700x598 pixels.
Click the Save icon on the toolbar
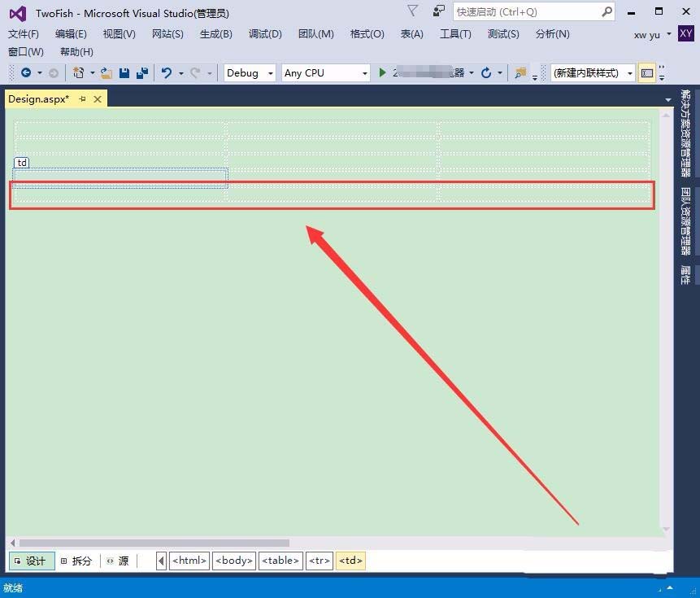pos(124,72)
